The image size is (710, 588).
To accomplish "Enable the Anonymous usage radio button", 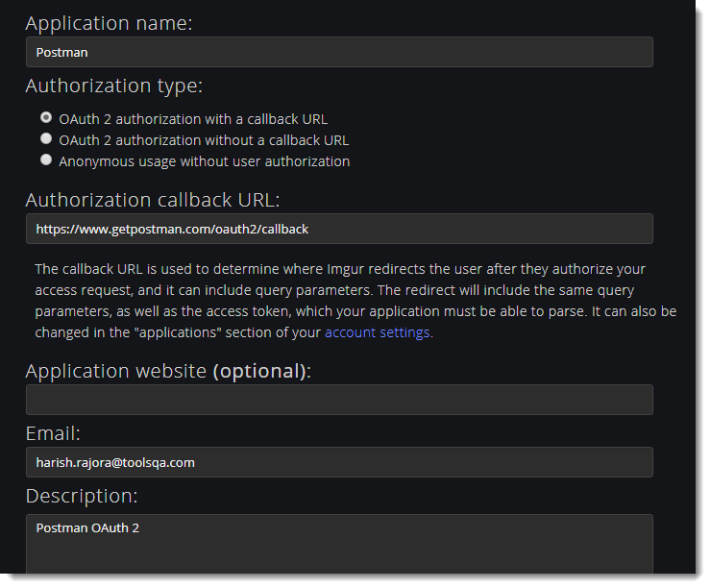I will [x=46, y=160].
